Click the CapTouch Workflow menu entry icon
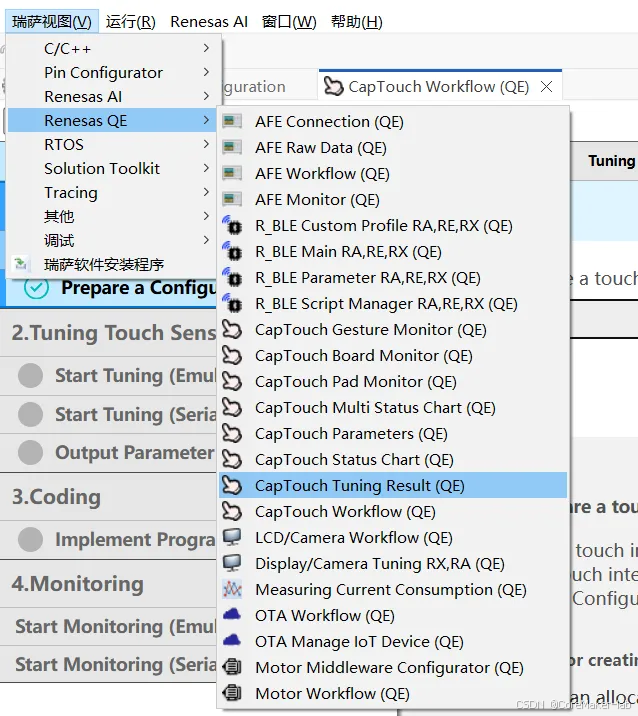The image size is (638, 716). pos(232,511)
